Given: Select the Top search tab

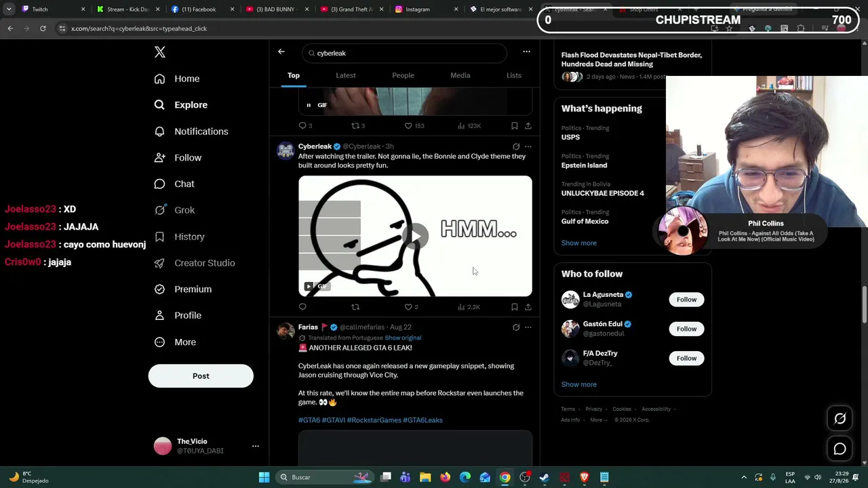Looking at the screenshot, I should pos(294,75).
